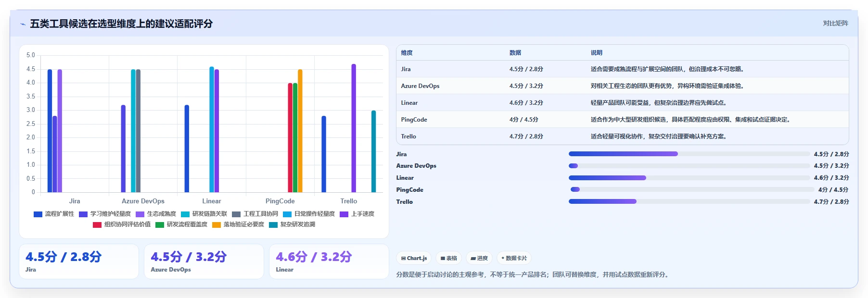Screen dimensions: 868x298
Task: Click the Jira description about 治理成本
Action: 668,69
